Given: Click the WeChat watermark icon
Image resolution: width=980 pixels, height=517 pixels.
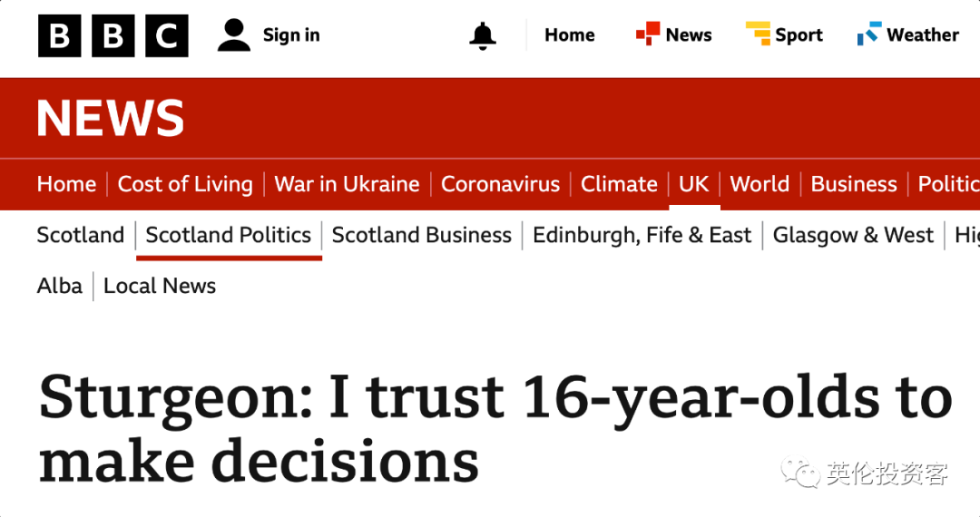Looking at the screenshot, I should [800, 473].
